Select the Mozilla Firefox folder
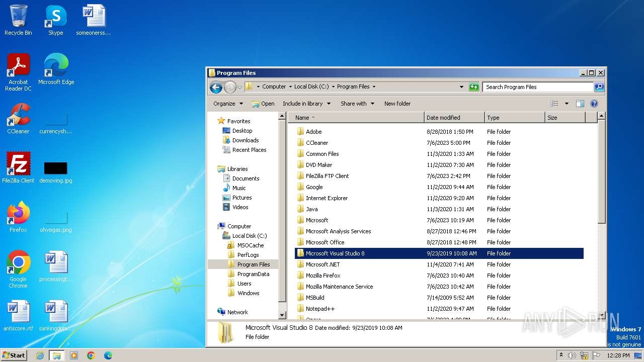 coord(439,276)
